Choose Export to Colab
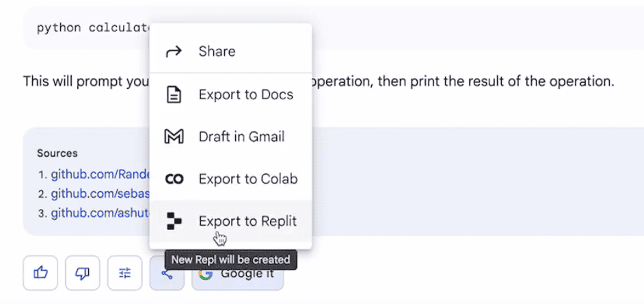Viewport: 644px width, 304px height. click(x=231, y=179)
